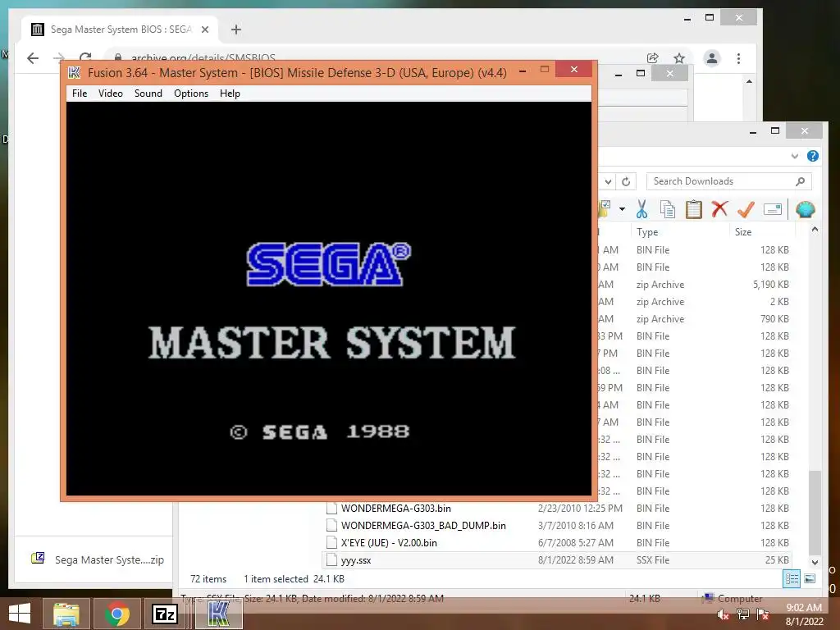This screenshot has width=840, height=630.
Task: Click the red X Delete icon in Explorer toolbar
Action: click(x=719, y=209)
